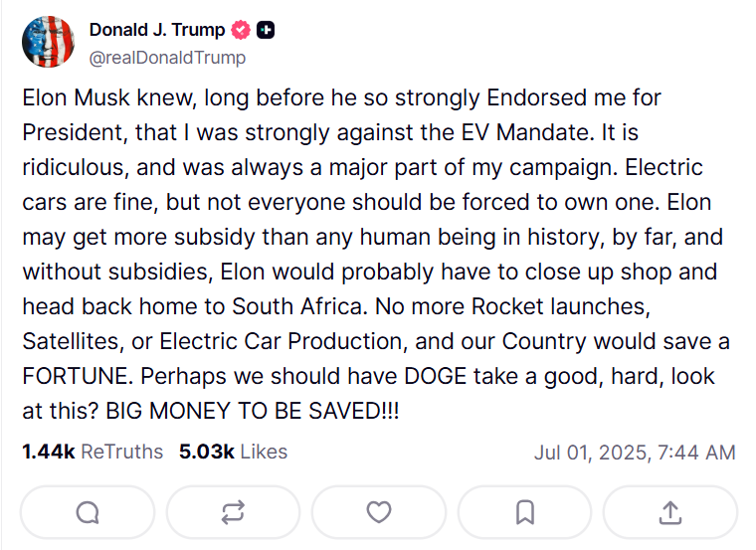Reply to the post via speech bubble icon
Screen dimensions: 756x550
coord(88,512)
